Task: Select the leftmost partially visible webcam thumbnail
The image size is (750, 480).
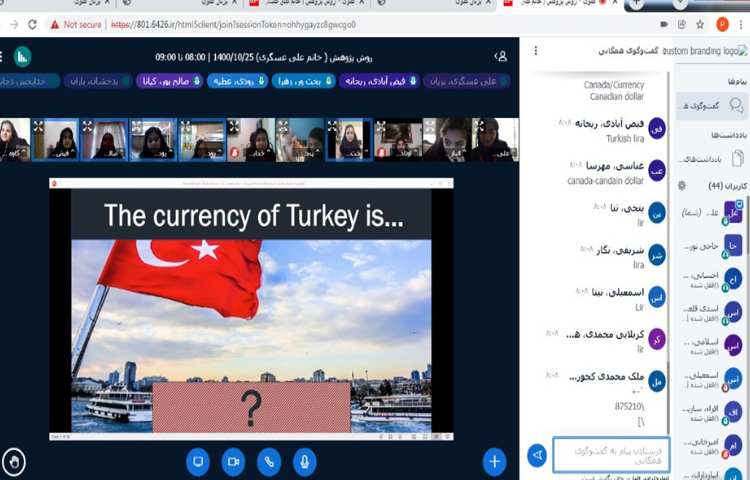Action: (15, 140)
